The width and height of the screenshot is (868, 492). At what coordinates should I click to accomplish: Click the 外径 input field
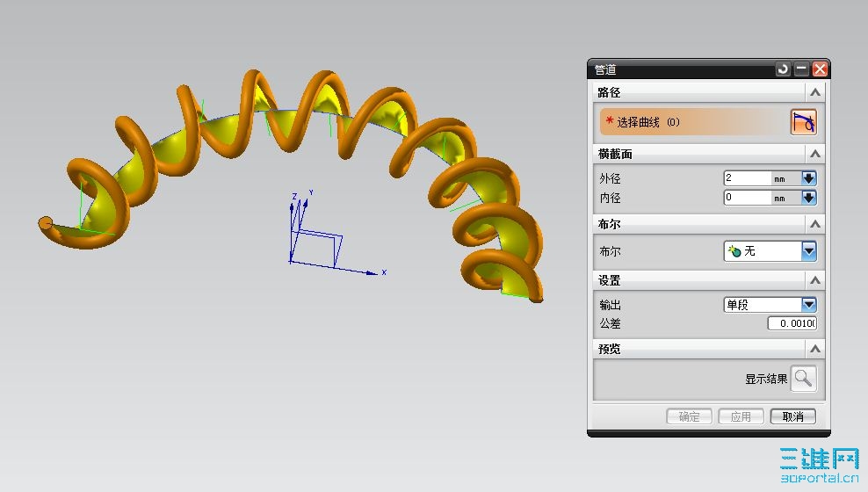point(748,178)
